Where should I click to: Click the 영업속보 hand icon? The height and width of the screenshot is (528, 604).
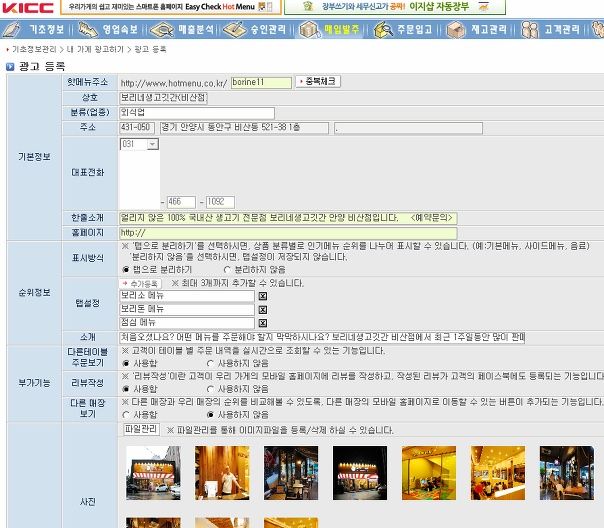[x=88, y=30]
